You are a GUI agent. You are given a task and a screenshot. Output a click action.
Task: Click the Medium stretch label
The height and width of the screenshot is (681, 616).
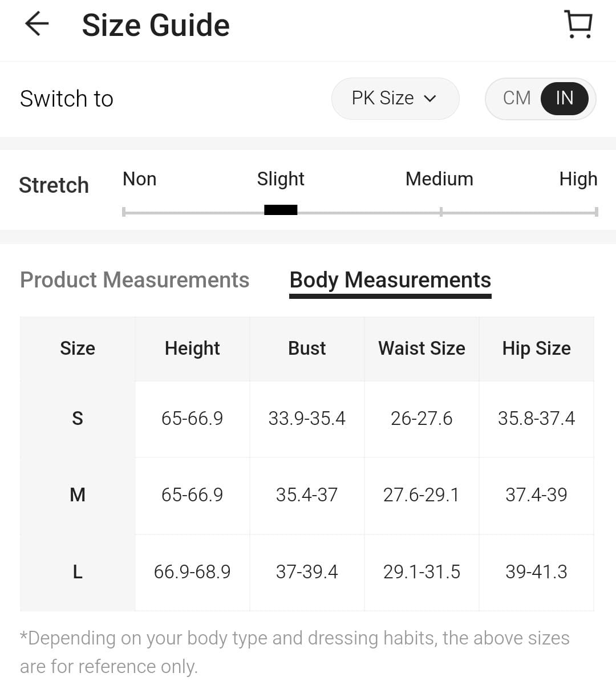(439, 179)
